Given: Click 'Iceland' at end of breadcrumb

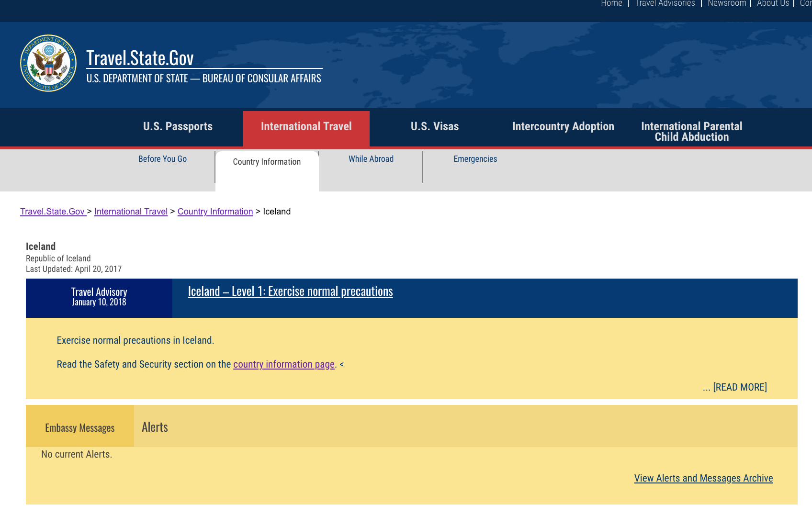Looking at the screenshot, I should (277, 212).
